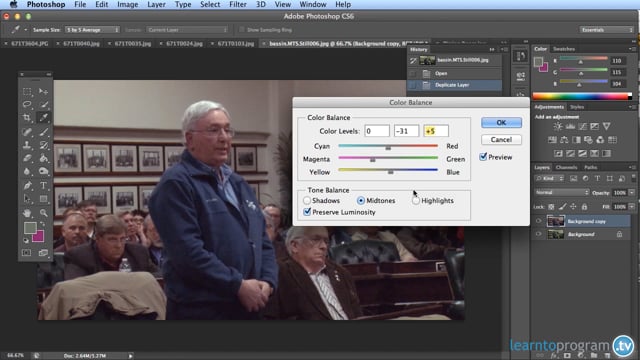Image resolution: width=640 pixels, height=360 pixels.
Task: Click the lock all icon in Layers
Action: pyautogui.click(x=584, y=207)
